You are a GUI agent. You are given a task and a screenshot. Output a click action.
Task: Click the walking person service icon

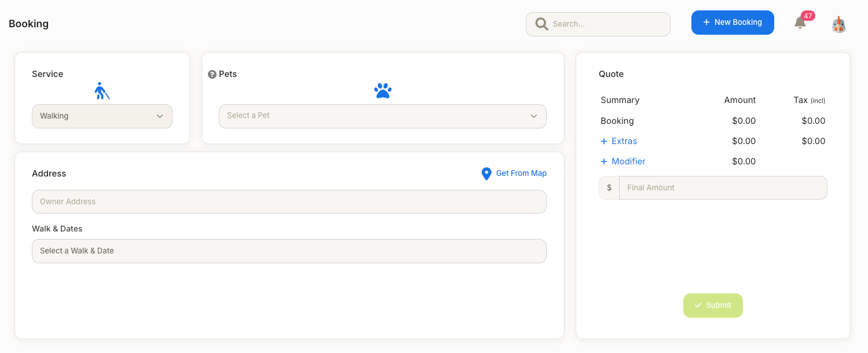point(102,91)
